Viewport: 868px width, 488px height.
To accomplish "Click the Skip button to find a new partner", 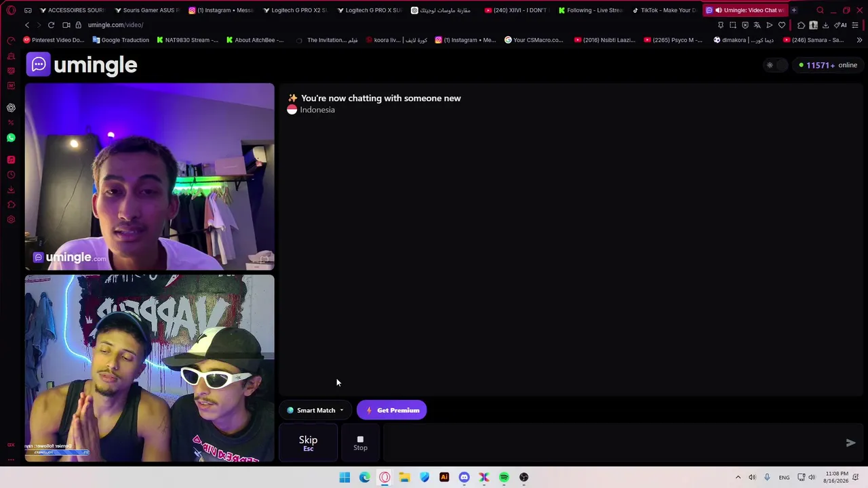I will pos(308,443).
